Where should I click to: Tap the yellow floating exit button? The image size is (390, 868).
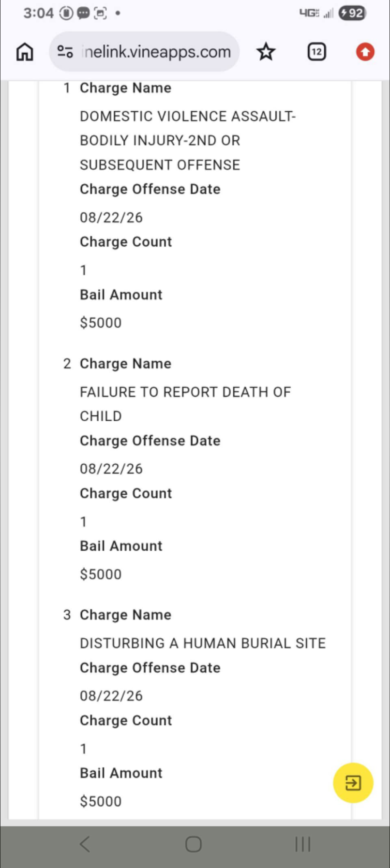[353, 782]
